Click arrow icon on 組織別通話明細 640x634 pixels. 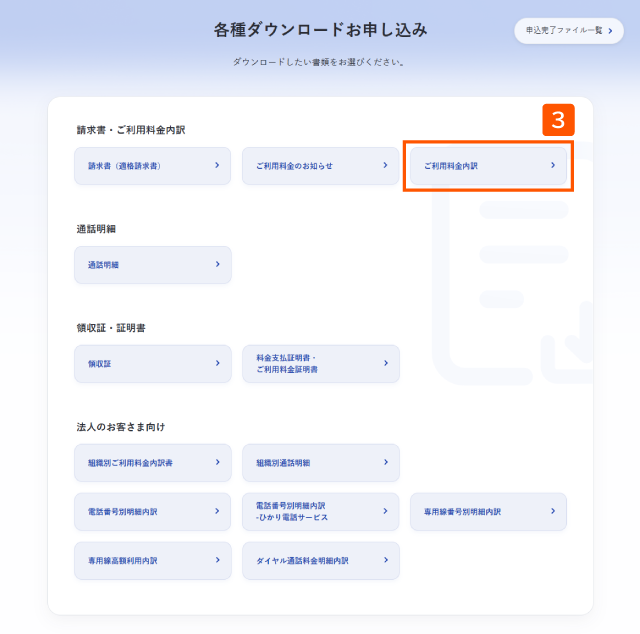pos(386,462)
